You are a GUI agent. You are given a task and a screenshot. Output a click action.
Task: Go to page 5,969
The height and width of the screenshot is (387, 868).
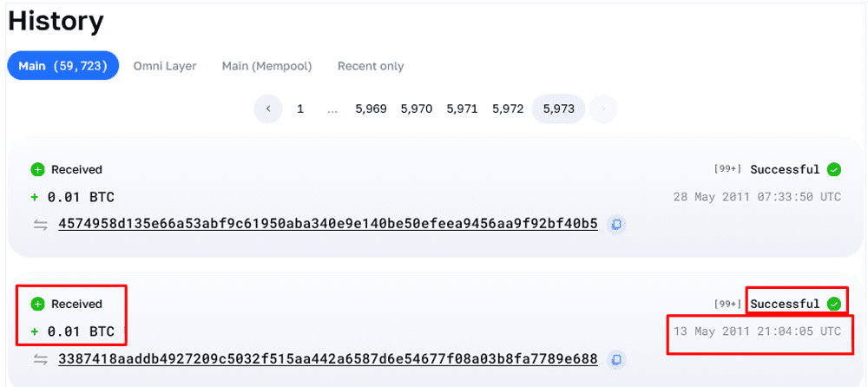371,109
